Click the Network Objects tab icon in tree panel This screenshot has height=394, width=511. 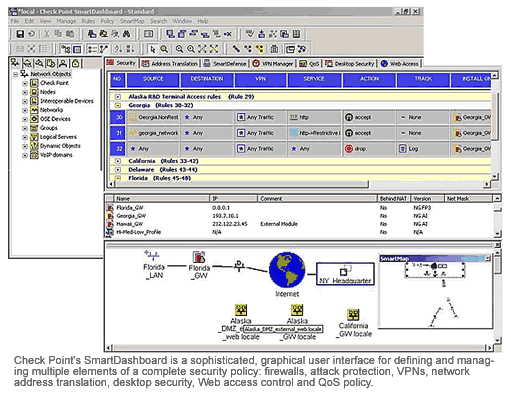(15, 63)
